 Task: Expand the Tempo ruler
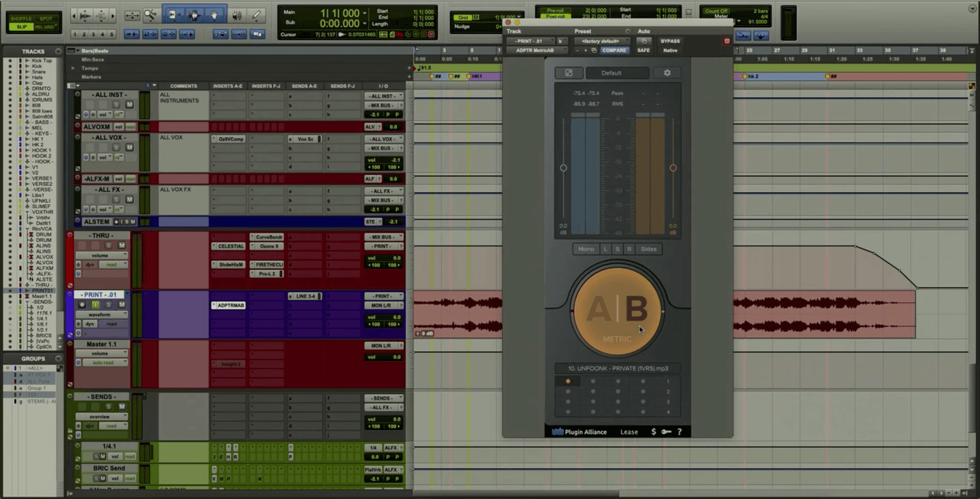(x=73, y=68)
